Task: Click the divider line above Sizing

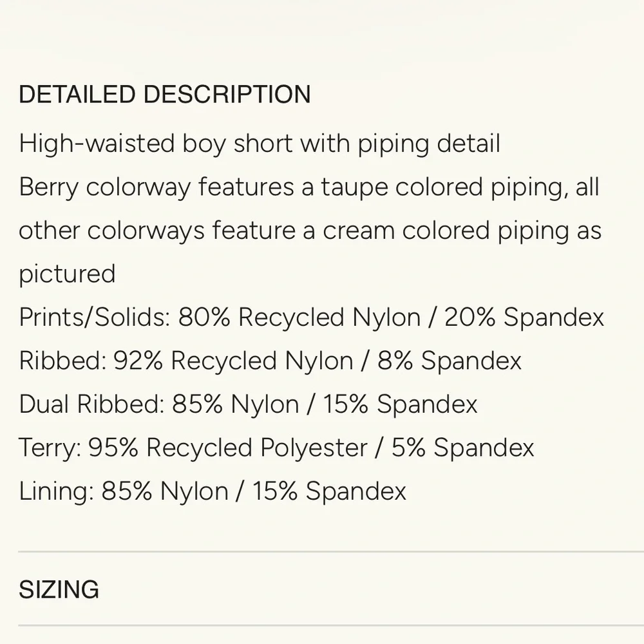Action: point(322,552)
